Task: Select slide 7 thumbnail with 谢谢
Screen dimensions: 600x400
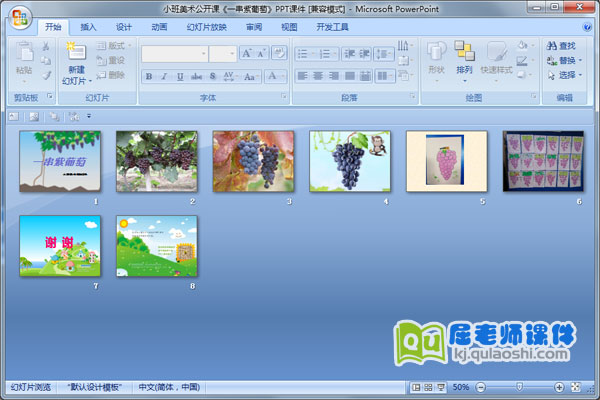Action: pos(60,246)
